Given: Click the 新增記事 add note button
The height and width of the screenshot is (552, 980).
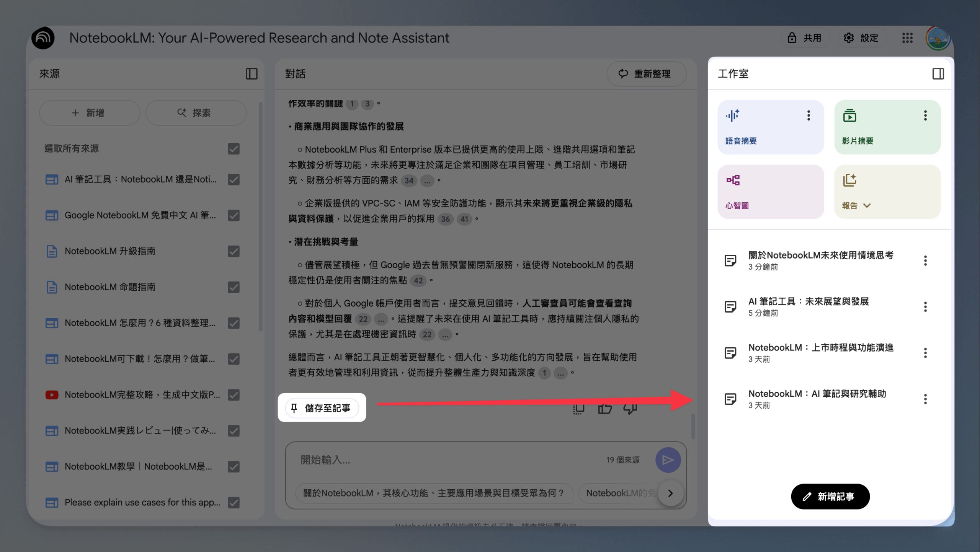Looking at the screenshot, I should [x=830, y=497].
